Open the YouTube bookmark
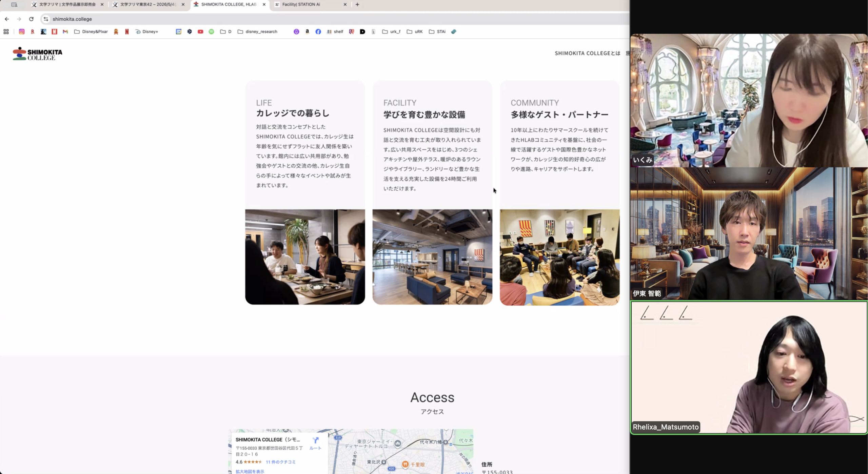This screenshot has width=868, height=474. 200,32
